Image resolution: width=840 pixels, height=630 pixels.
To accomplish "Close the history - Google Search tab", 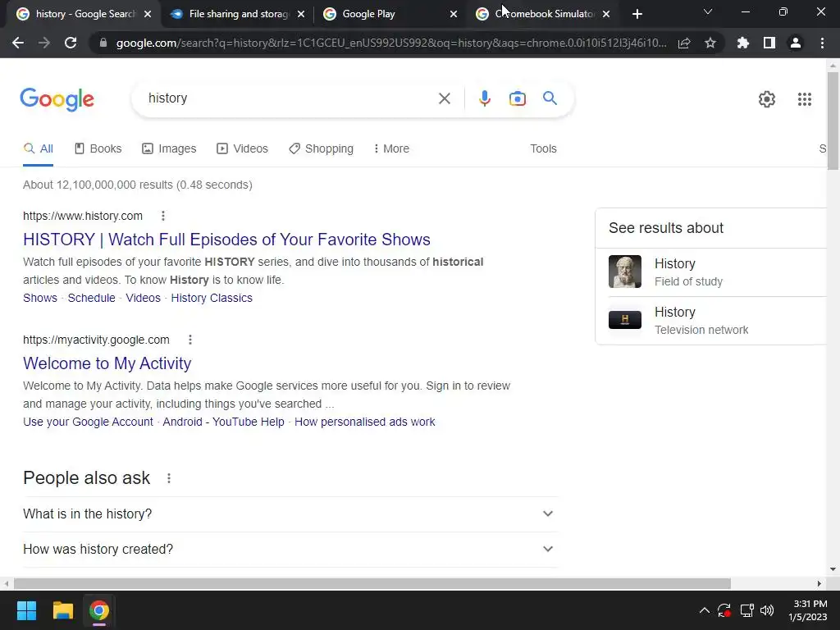I will [x=148, y=14].
